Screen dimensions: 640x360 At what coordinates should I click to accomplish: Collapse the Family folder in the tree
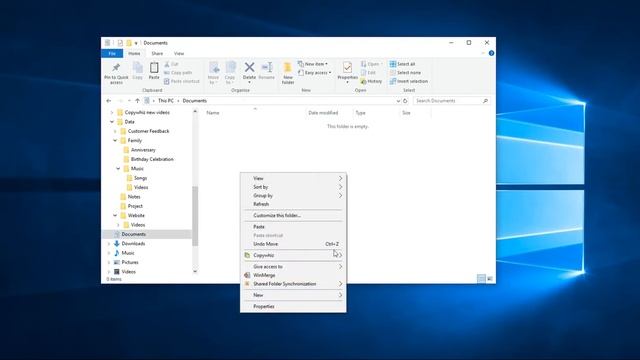point(115,140)
